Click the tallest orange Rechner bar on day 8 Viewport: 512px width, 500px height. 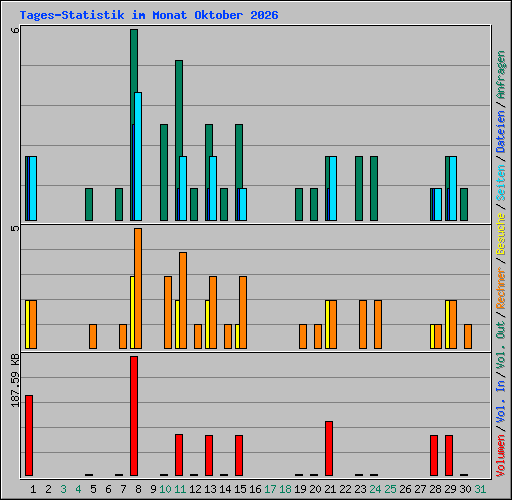(x=138, y=288)
